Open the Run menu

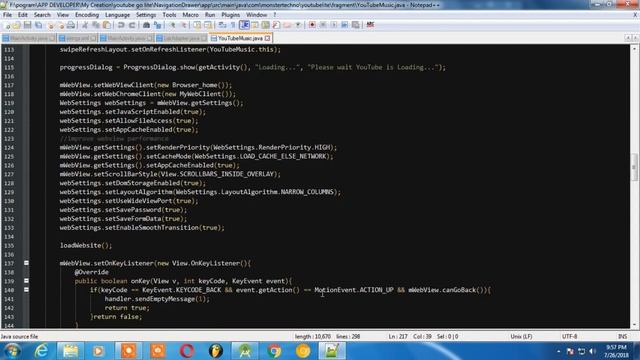(210, 15)
